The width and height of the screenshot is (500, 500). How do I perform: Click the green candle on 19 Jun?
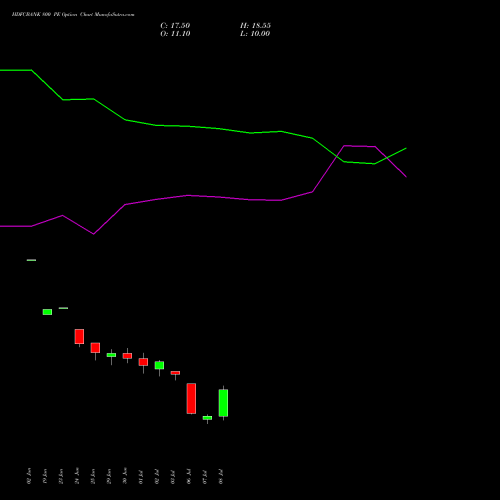click(x=47, y=312)
